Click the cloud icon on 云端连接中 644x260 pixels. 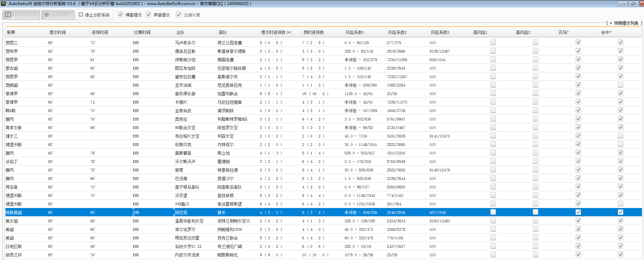pos(47,15)
